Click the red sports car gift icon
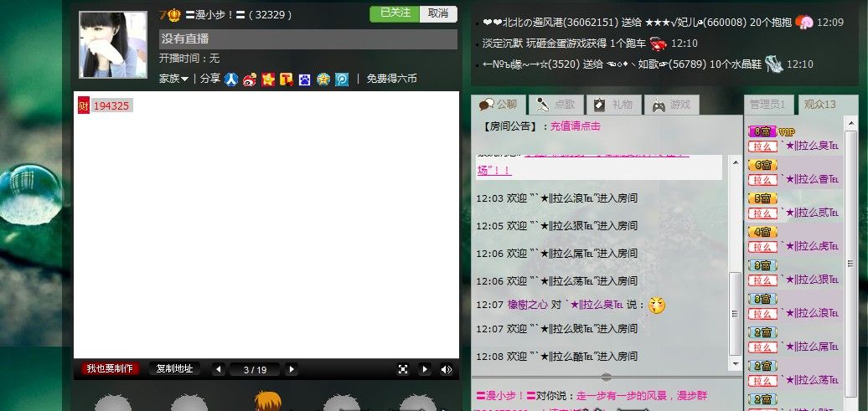The image size is (868, 411). coord(658,44)
